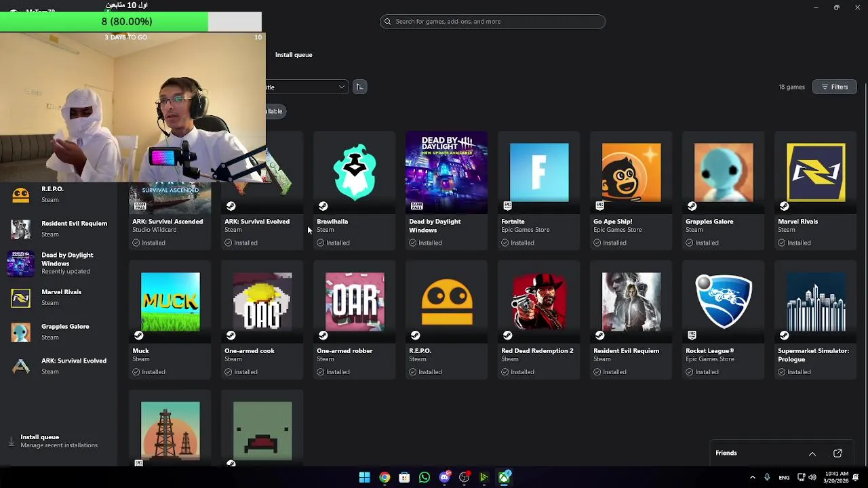Launch Google Chrome from taskbar
Screen dimensions: 868x488
click(384, 478)
